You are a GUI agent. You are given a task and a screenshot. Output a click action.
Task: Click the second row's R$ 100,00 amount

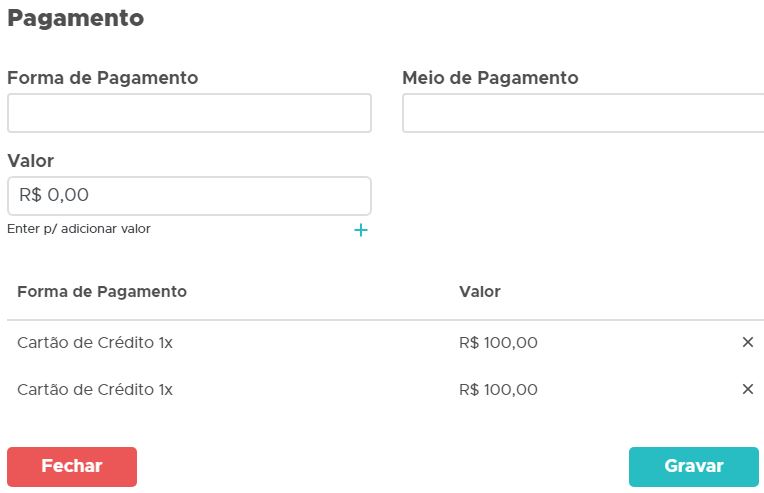tap(498, 390)
